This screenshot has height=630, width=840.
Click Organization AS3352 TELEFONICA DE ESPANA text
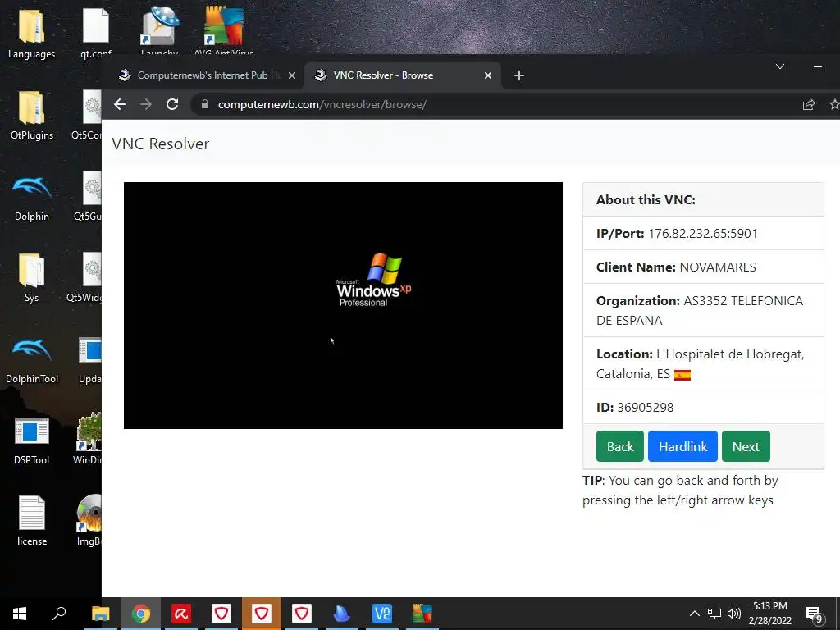tap(700, 310)
